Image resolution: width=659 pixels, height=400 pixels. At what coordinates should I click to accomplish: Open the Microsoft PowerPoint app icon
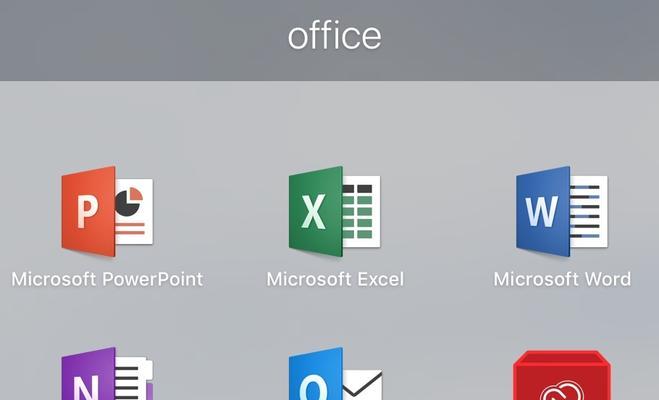click(107, 211)
